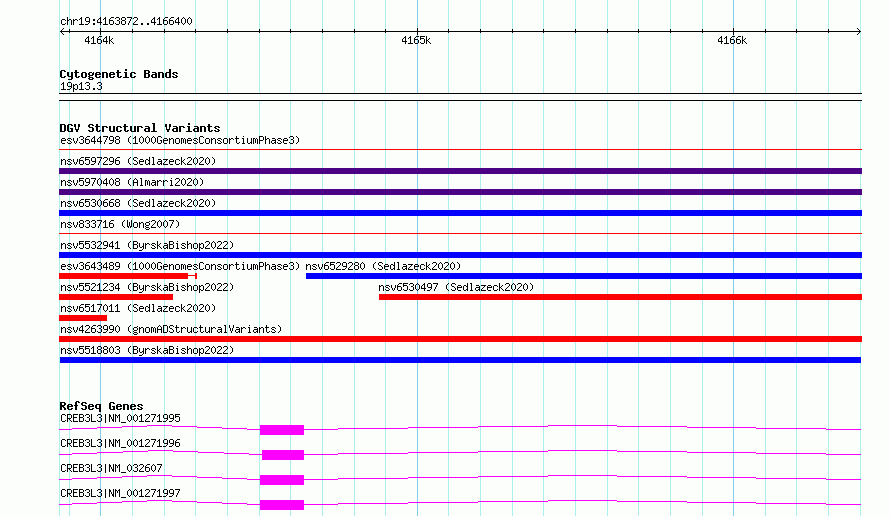The height and width of the screenshot is (516, 890).
Task: Click the purple bar for nsv5970408
Action: click(x=460, y=192)
